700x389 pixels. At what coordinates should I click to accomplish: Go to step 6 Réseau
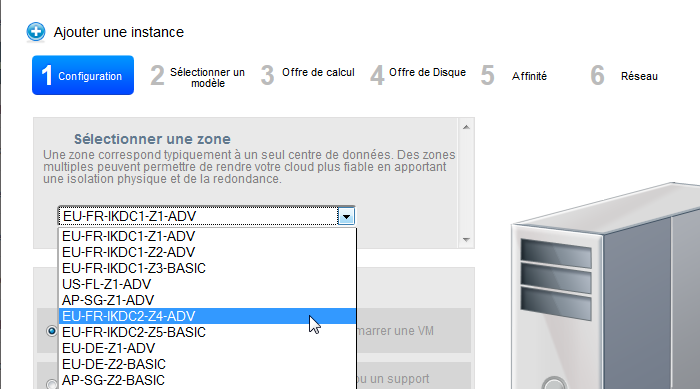(x=624, y=75)
